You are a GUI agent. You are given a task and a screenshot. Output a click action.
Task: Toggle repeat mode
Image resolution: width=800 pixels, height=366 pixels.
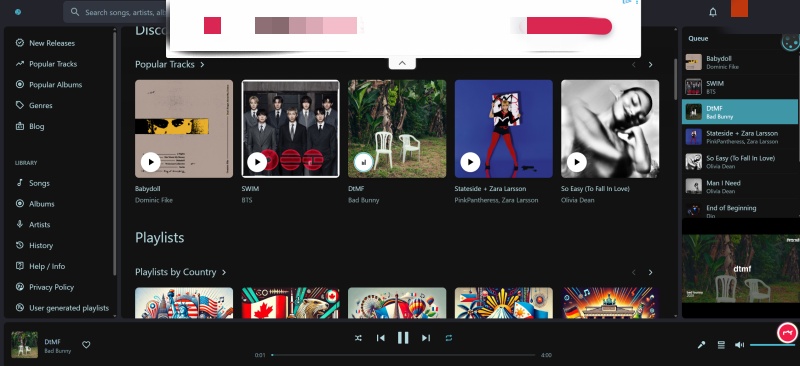coord(448,338)
